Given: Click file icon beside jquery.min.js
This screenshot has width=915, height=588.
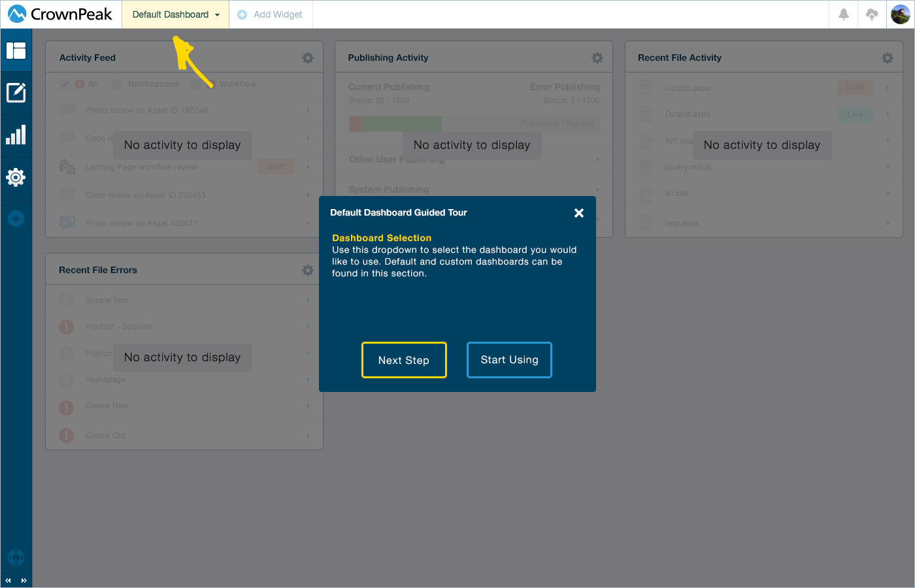Looking at the screenshot, I should point(646,167).
